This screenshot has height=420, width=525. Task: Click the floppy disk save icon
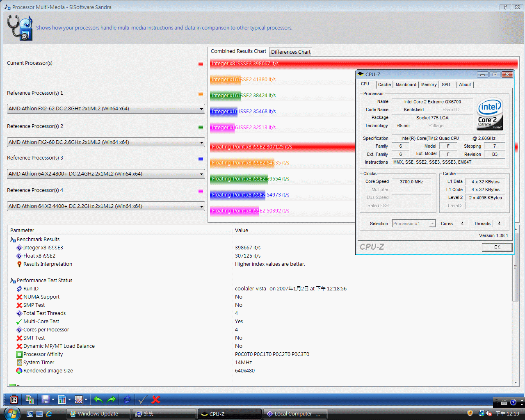coord(46,399)
